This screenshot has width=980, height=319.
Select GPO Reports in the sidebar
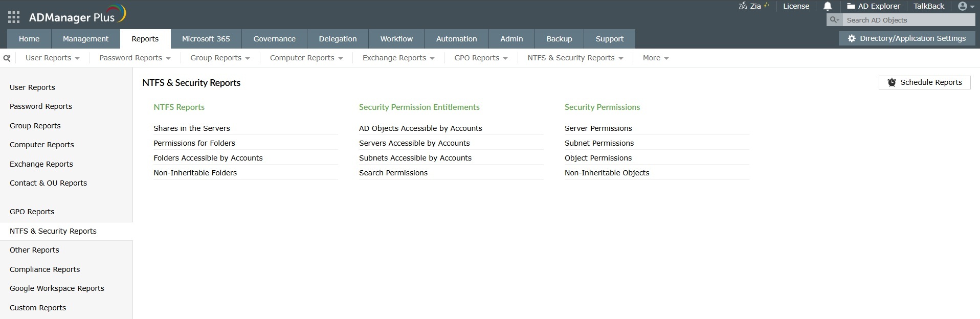pos(32,212)
